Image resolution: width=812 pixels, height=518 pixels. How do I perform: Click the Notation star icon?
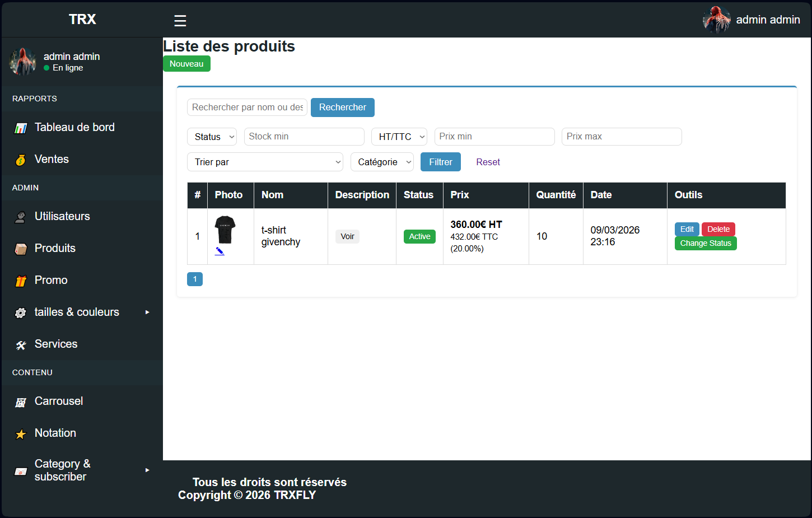[x=21, y=434]
